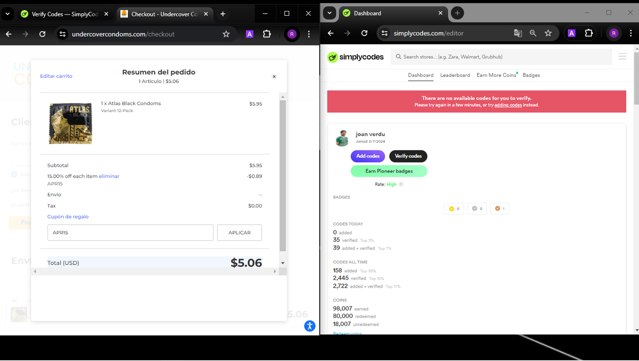Open purple A extension in Dashboard browser

pos(571,33)
